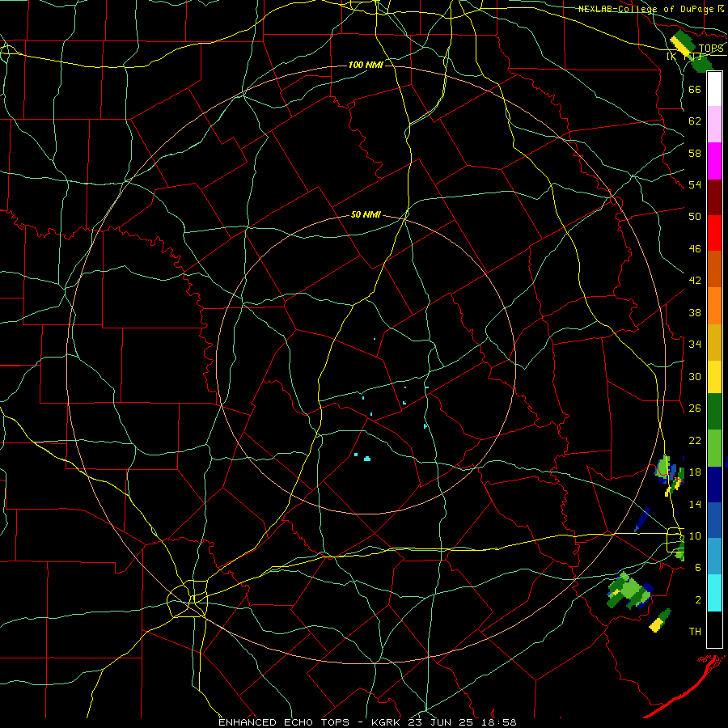Click the yellow legend swatch

(x=714, y=377)
